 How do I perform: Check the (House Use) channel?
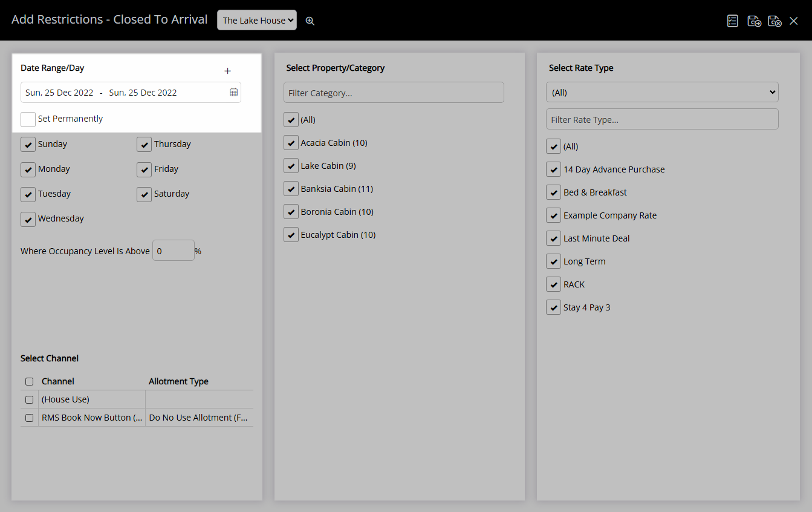click(29, 400)
